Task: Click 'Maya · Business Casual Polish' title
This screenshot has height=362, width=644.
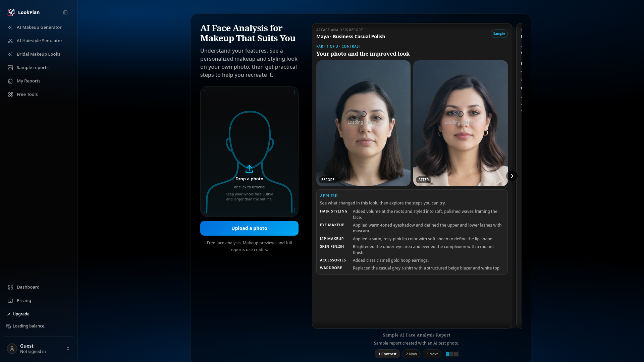Action: coord(351,37)
